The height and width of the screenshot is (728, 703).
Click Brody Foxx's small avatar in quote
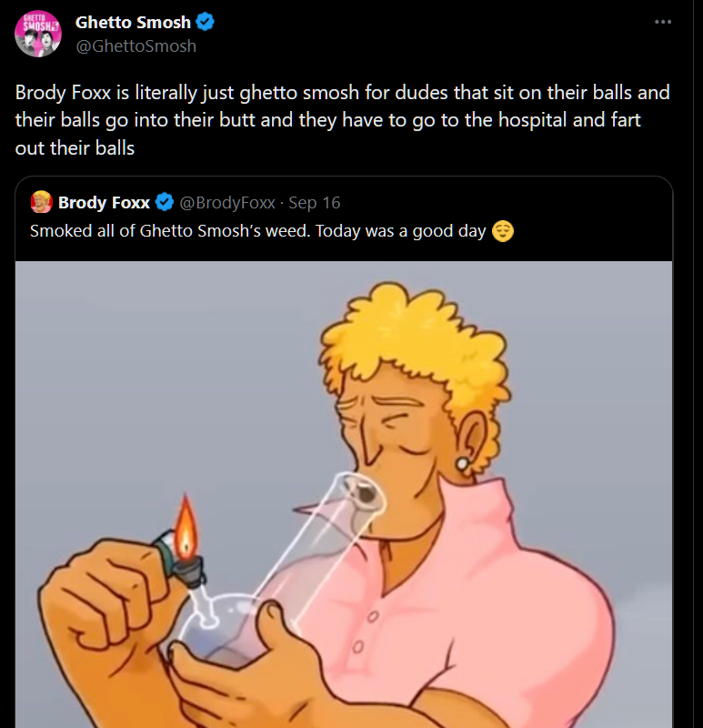tap(41, 202)
